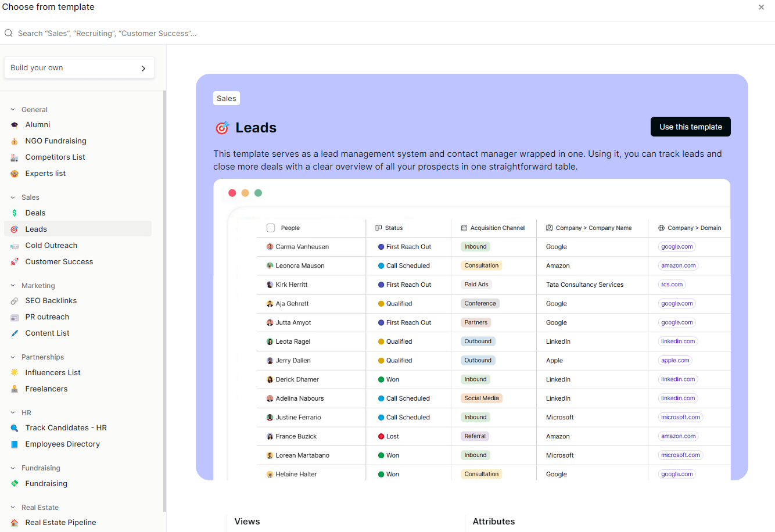
Task: Select Cold Outreach in the sidebar
Action: pos(51,245)
